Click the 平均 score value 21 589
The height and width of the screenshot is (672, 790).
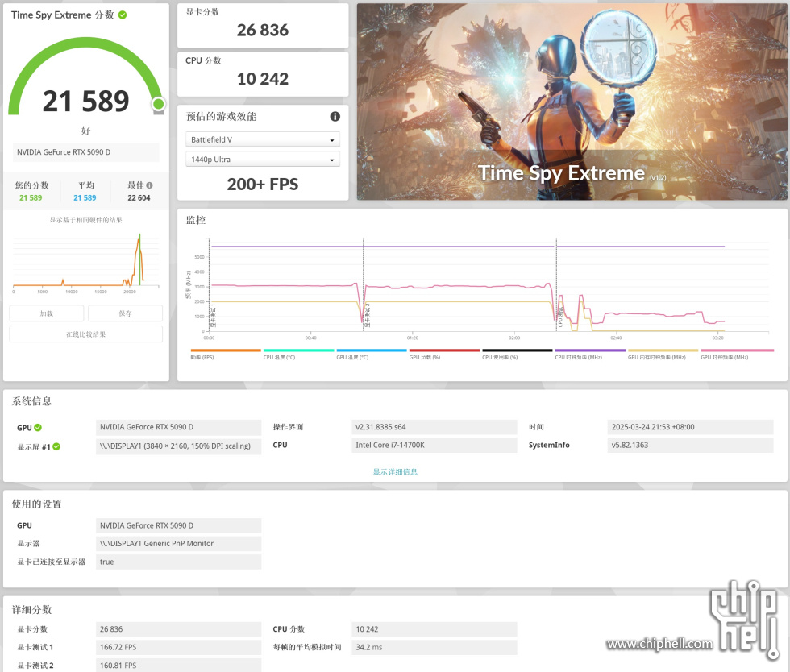tap(85, 198)
